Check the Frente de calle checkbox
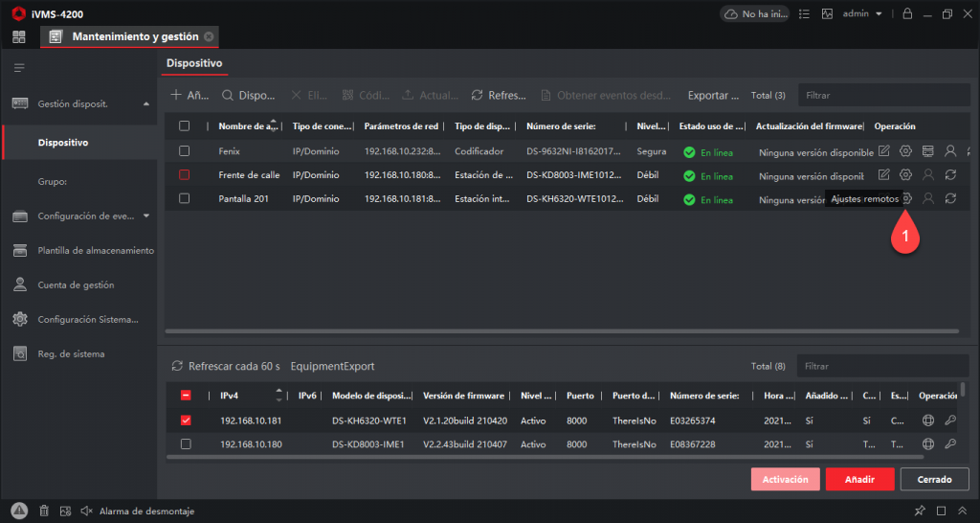Screen dimensions: 980x523 184,174
